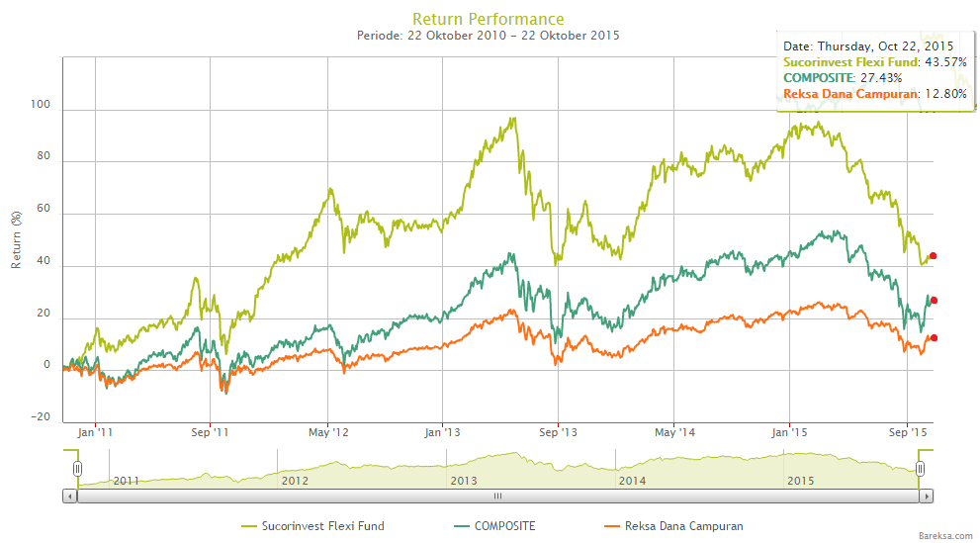The height and width of the screenshot is (543, 980).
Task: Click the Return Performance chart title
Action: (488, 19)
